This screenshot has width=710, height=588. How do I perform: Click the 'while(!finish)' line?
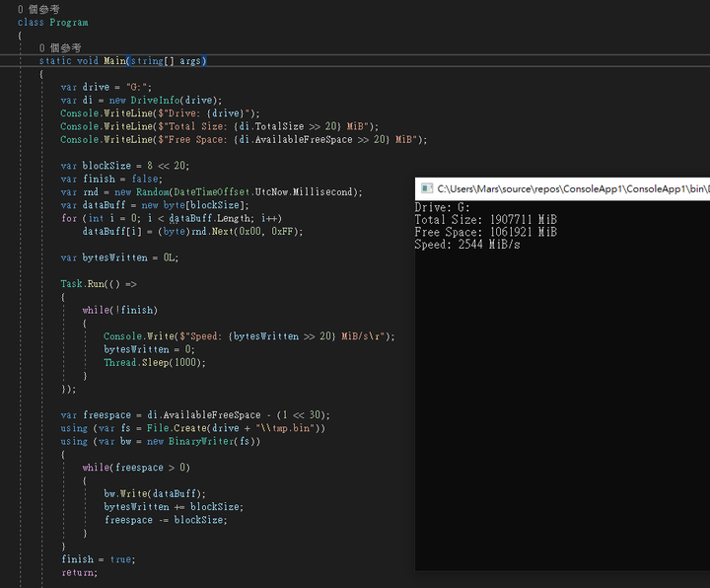pos(120,311)
